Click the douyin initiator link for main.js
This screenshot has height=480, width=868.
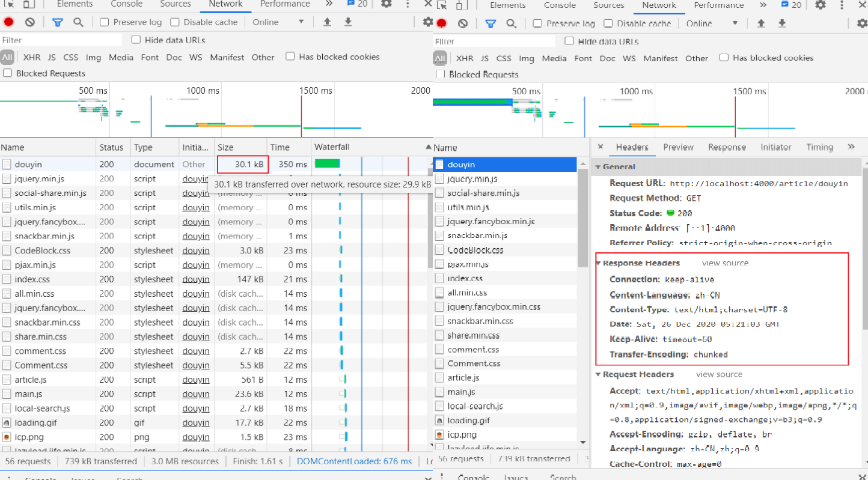tap(196, 394)
